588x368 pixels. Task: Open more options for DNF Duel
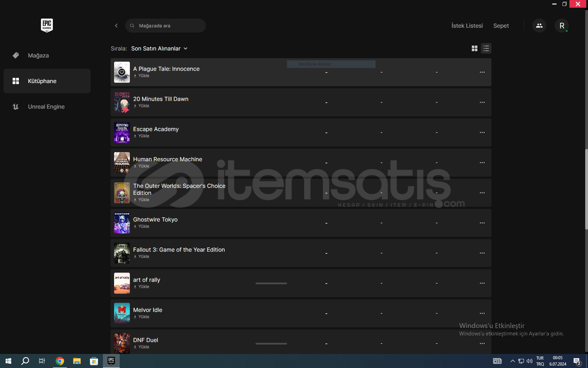point(482,343)
